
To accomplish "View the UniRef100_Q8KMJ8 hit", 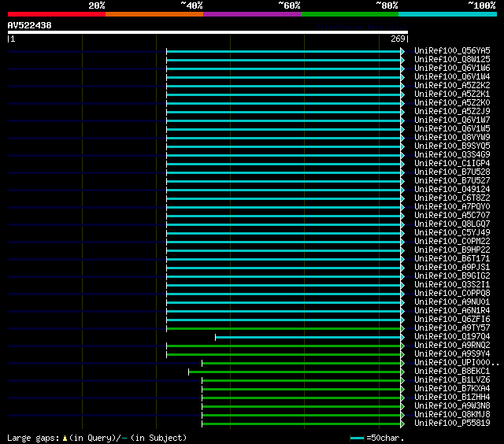I will [452, 415].
